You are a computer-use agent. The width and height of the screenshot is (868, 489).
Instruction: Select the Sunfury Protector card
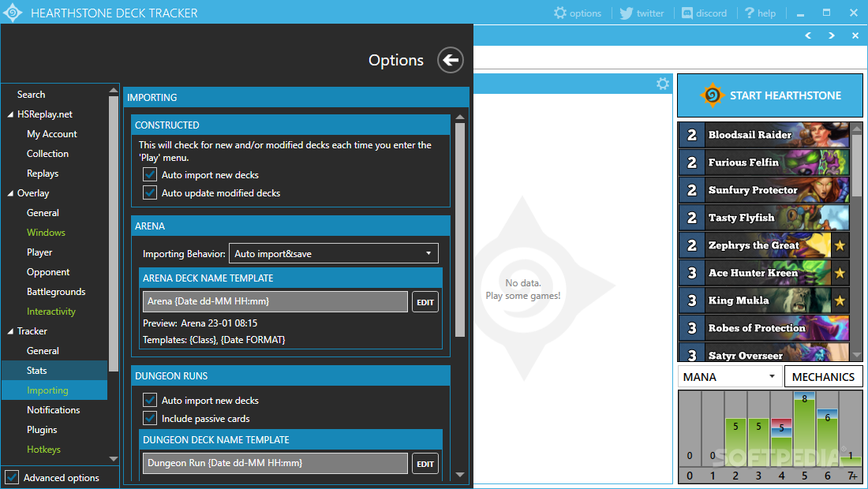pyautogui.click(x=763, y=190)
